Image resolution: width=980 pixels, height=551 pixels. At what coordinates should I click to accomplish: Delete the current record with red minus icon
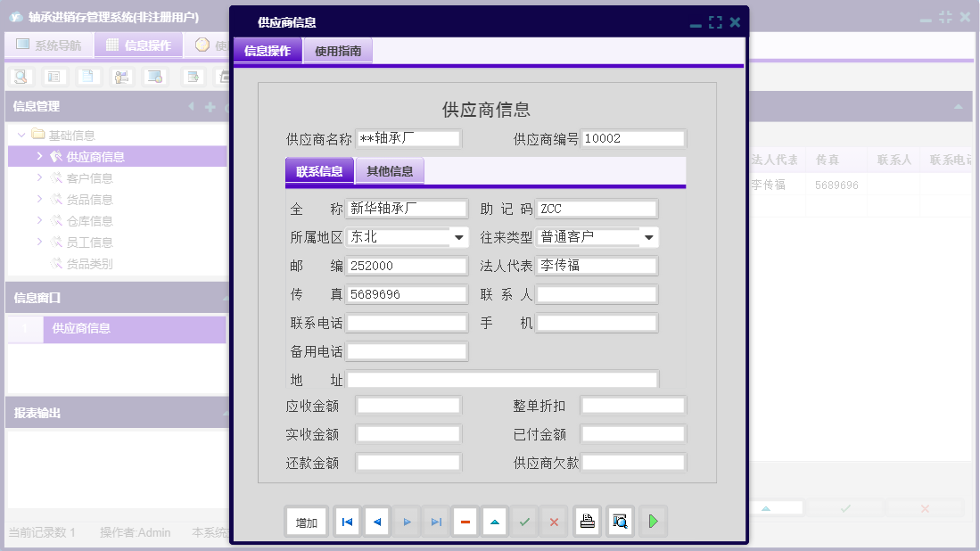[465, 522]
